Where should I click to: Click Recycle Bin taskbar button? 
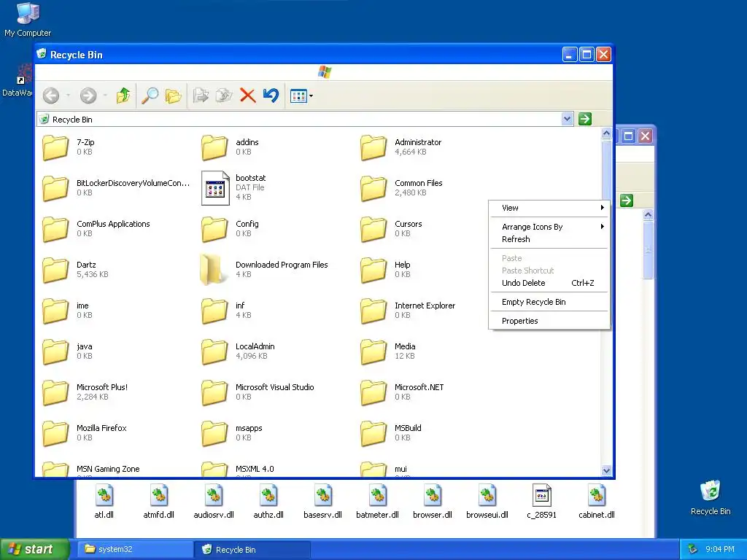tap(252, 550)
